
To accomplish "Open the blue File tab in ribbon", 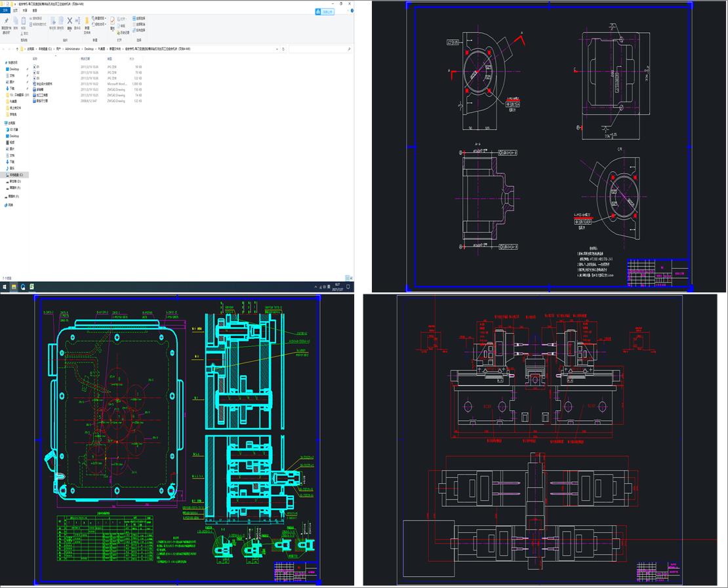I will 6,10.
